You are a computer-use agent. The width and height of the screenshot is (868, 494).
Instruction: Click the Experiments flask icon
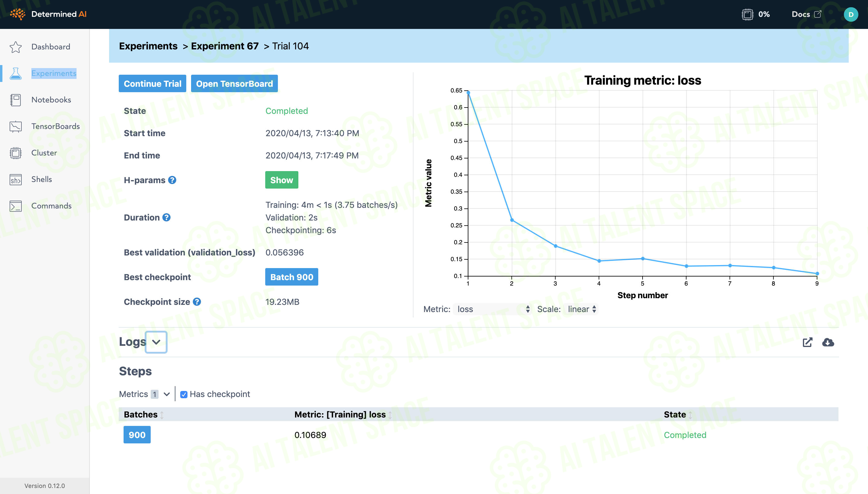[x=16, y=73]
